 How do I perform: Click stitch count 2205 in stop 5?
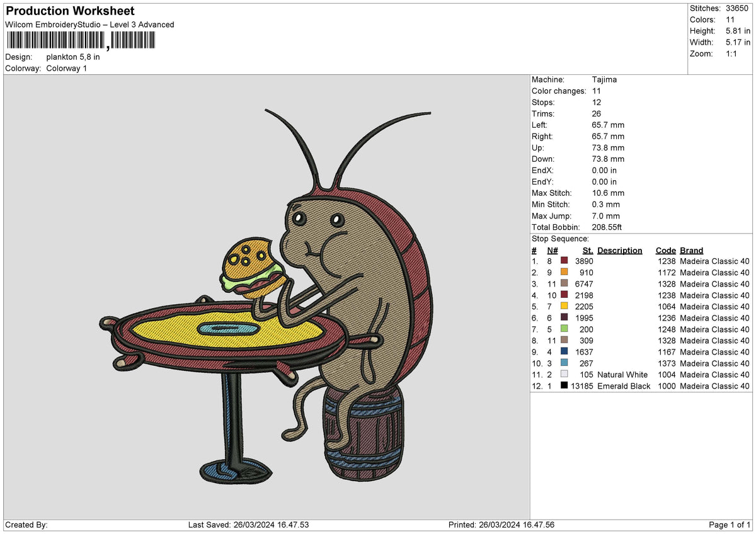pos(583,307)
